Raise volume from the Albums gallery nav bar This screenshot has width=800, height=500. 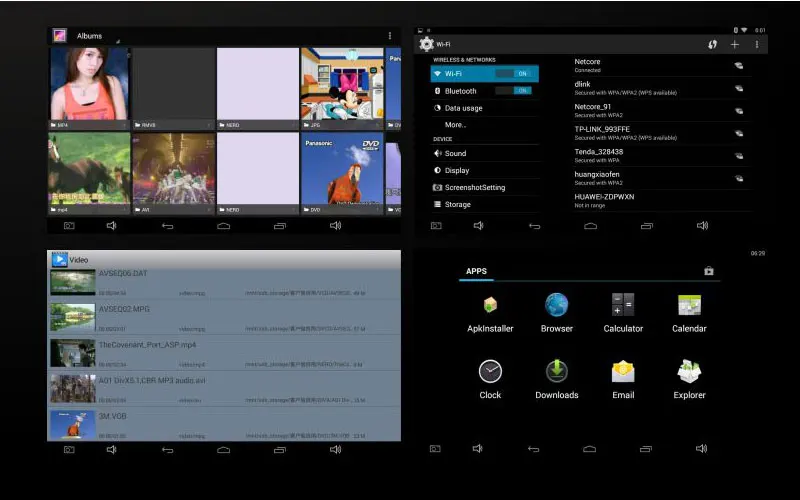[x=335, y=226]
